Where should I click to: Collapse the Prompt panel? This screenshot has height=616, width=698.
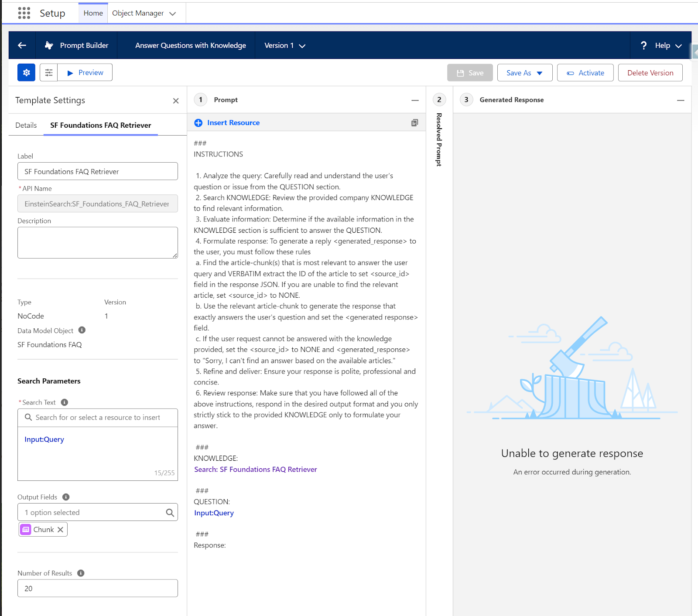tap(415, 100)
